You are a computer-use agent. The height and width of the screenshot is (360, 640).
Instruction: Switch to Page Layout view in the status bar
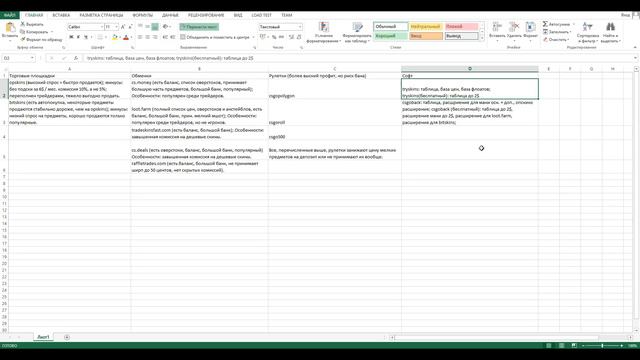561,346
